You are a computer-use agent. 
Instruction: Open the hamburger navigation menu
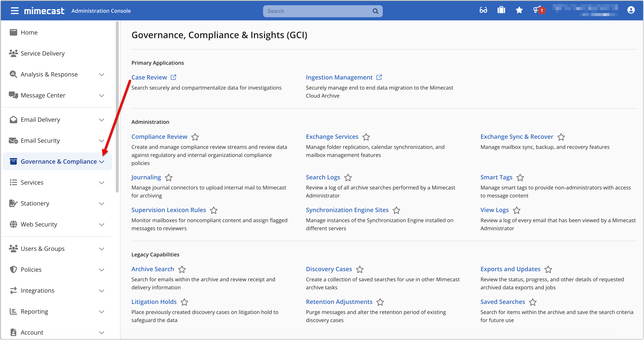[x=15, y=11]
